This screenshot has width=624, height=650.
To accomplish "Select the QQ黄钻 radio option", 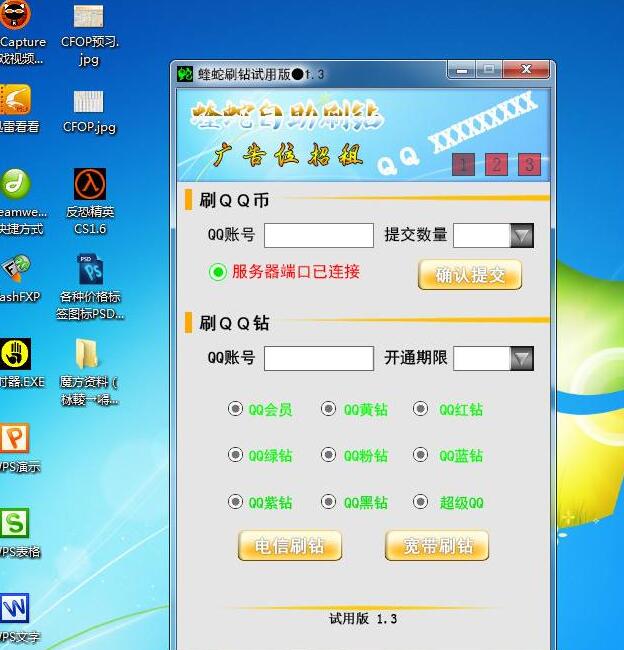I will point(328,409).
